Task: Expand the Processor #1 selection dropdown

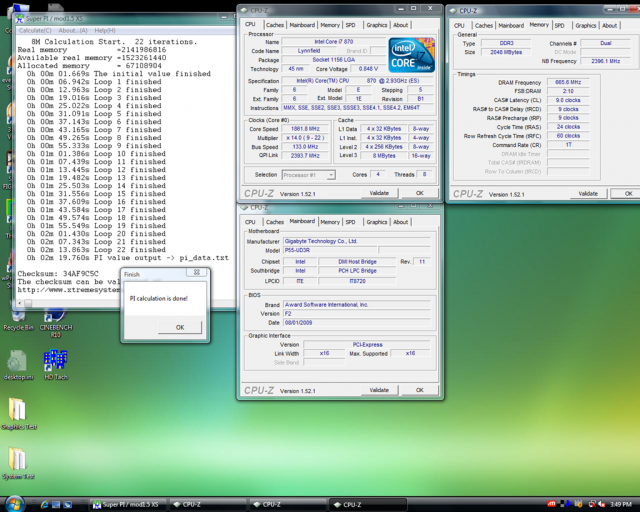Action: tap(331, 175)
